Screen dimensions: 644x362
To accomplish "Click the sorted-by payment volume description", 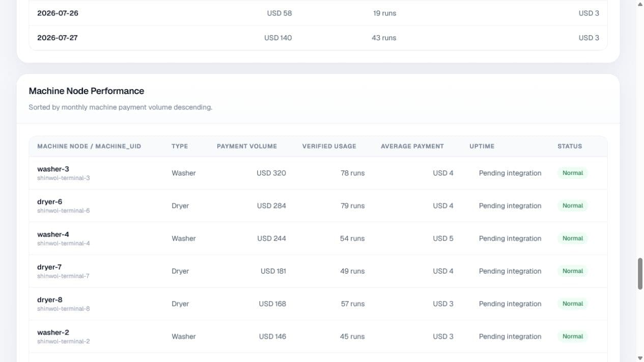I will pyautogui.click(x=121, y=107).
